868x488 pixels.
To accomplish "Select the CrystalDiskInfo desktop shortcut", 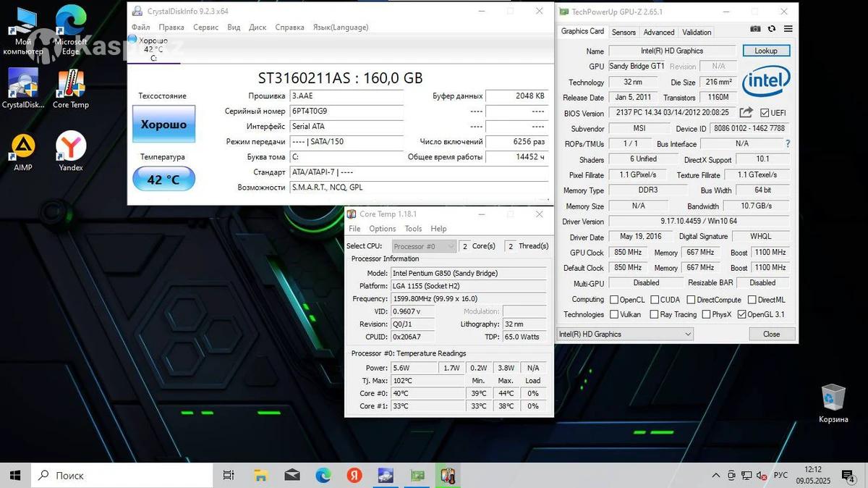I will [x=23, y=88].
